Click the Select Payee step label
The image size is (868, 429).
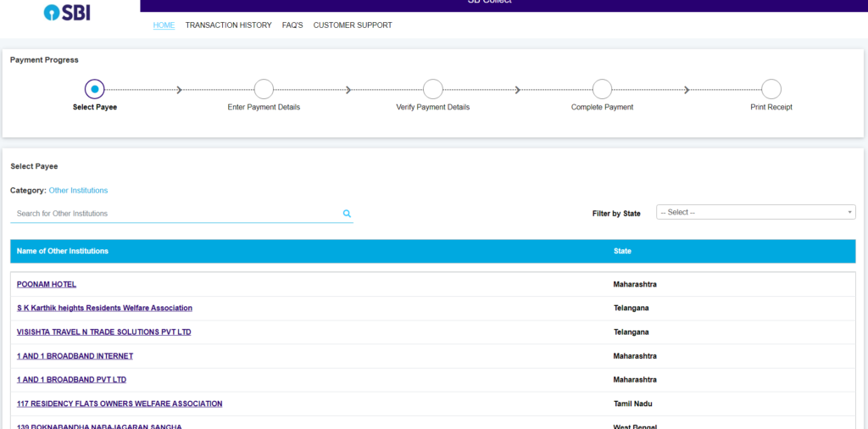pyautogui.click(x=95, y=108)
